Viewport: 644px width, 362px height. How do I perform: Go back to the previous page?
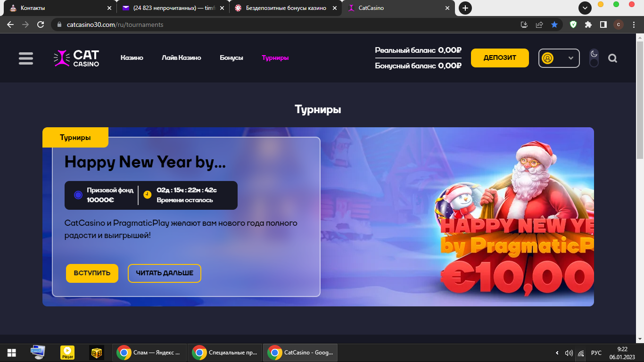pos(10,25)
